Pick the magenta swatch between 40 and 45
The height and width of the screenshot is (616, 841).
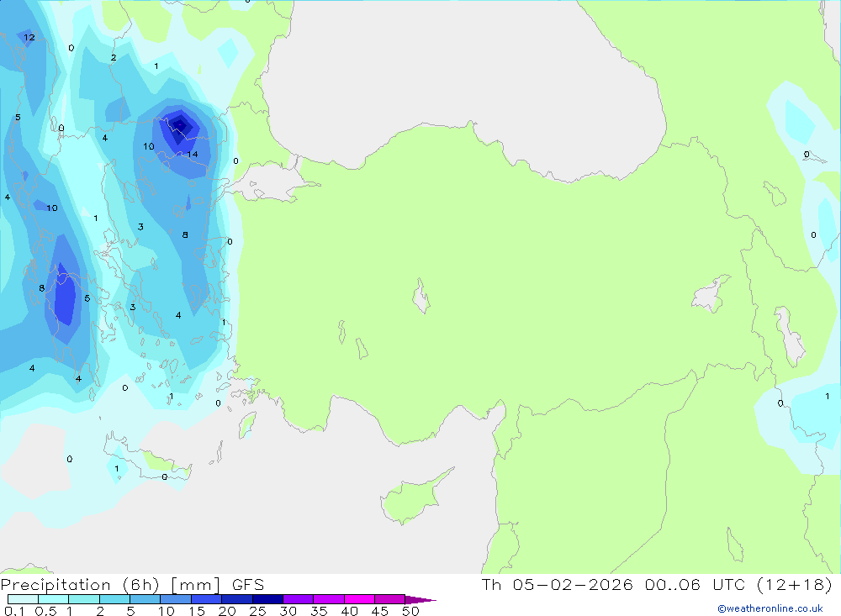359,599
